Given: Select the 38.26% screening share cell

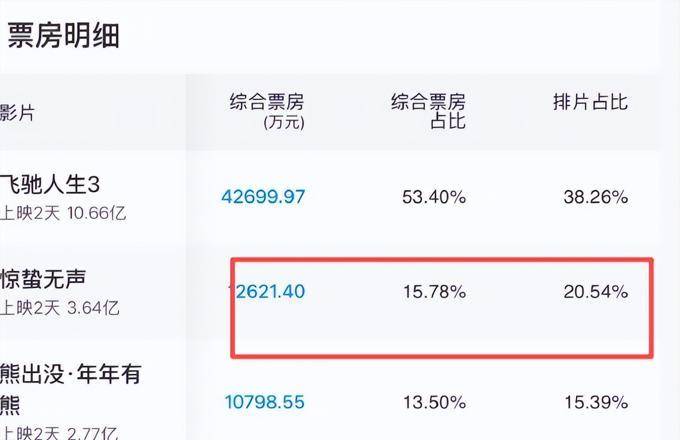Looking at the screenshot, I should click(595, 197).
